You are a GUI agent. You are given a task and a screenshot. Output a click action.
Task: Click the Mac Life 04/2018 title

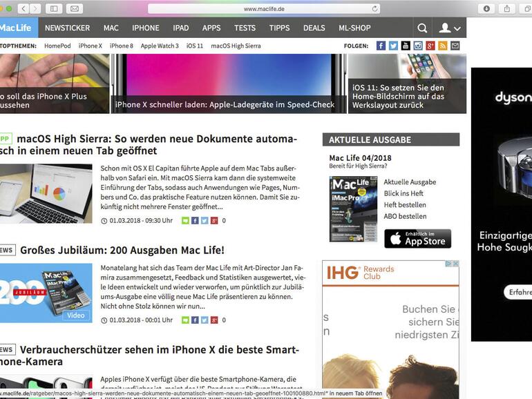pos(360,158)
